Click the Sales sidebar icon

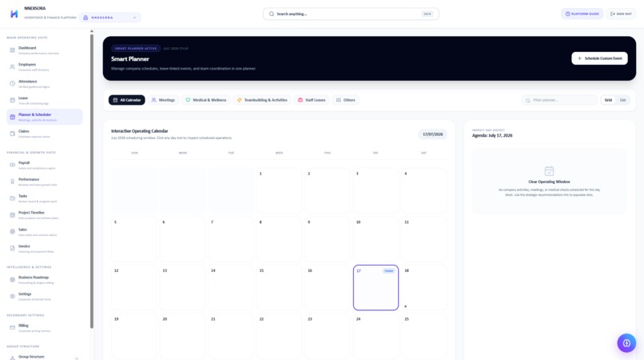point(12,232)
